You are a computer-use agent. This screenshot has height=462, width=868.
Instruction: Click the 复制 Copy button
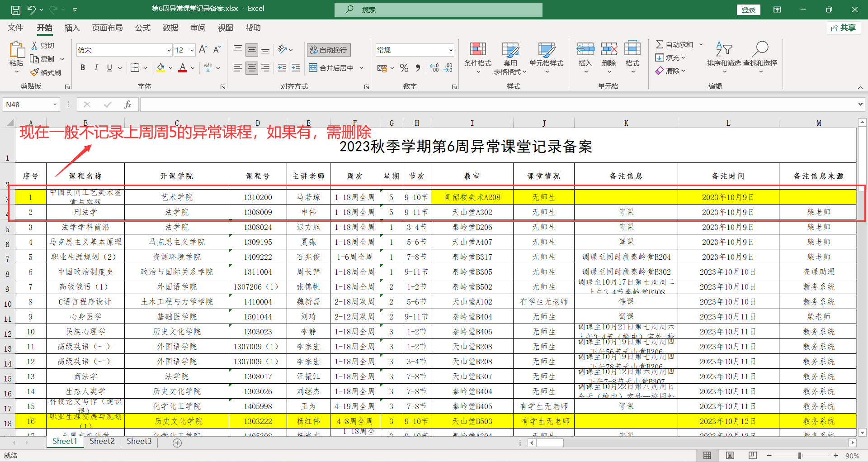(42, 59)
